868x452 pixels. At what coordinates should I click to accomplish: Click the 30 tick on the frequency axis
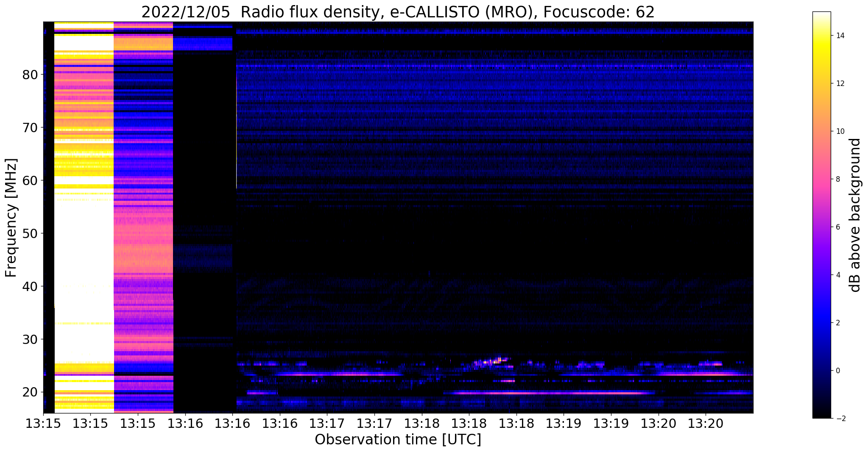click(31, 340)
